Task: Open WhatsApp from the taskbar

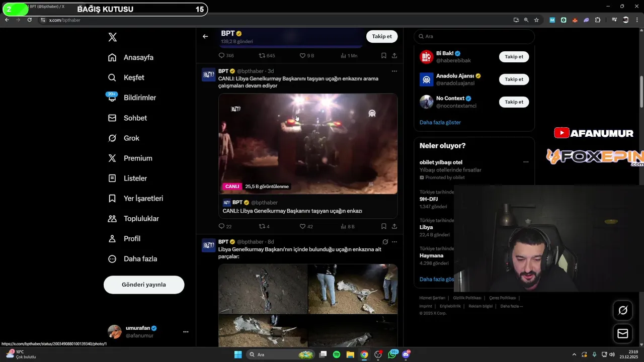Action: tap(392, 354)
